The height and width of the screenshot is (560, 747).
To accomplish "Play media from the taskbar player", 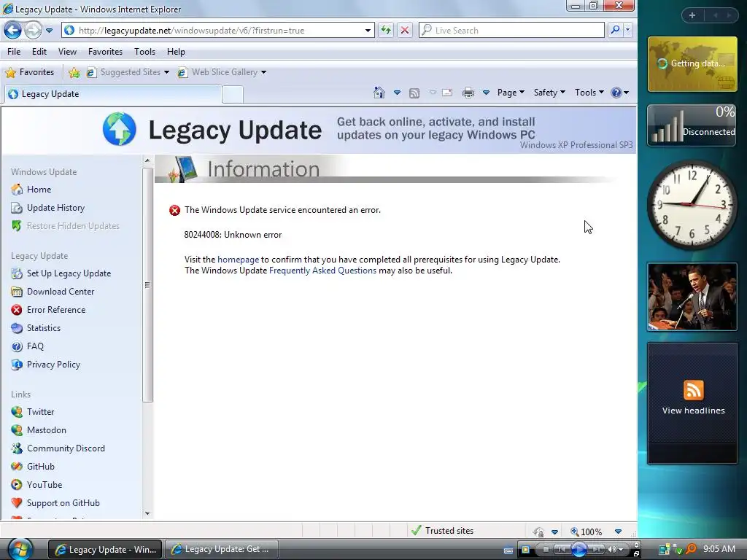I will pyautogui.click(x=578, y=550).
